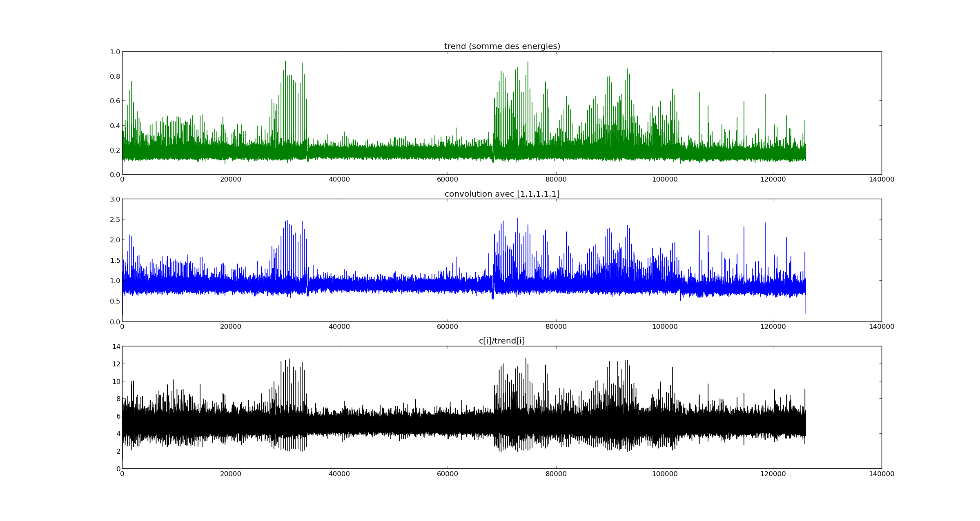The width and height of the screenshot is (980, 521).
Task: Click the 'convolution avec [1,1,1,1,1]' title
Action: coord(502,194)
